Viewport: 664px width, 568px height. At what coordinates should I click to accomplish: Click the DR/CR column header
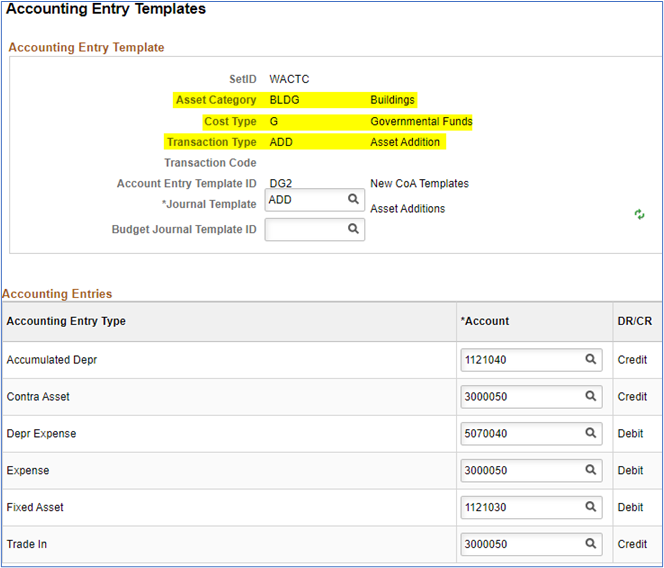click(x=634, y=321)
